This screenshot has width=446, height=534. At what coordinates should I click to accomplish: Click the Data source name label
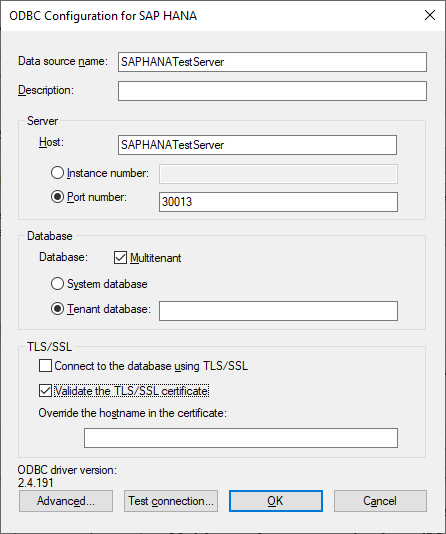click(63, 61)
